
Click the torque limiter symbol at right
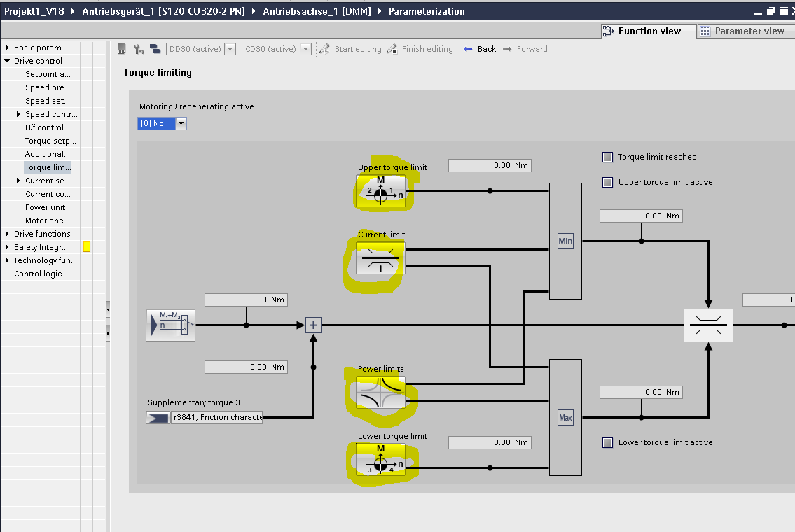[707, 325]
